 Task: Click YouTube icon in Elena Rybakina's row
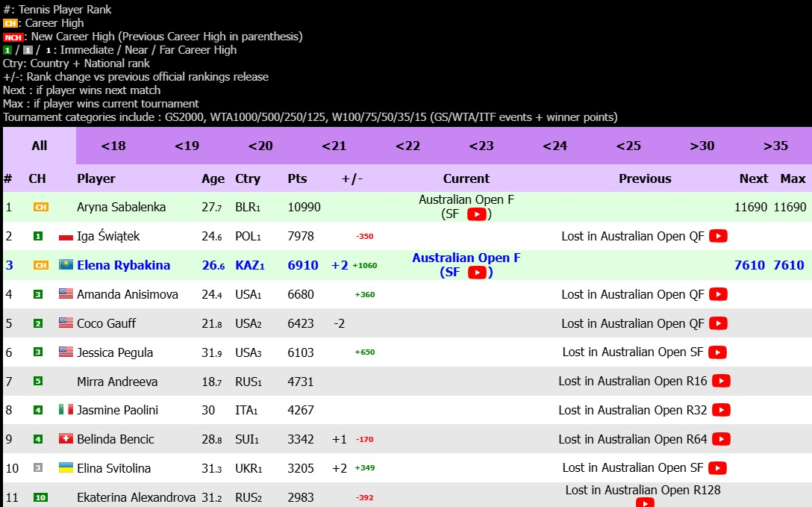click(476, 273)
